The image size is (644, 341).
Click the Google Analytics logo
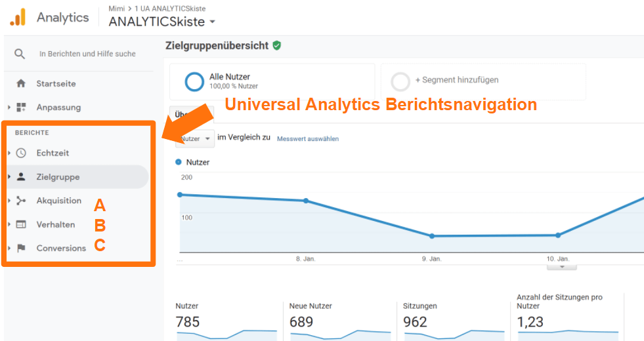tap(18, 17)
